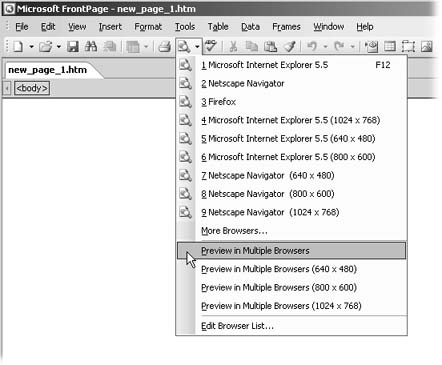Create a new page with New icon

[18, 47]
